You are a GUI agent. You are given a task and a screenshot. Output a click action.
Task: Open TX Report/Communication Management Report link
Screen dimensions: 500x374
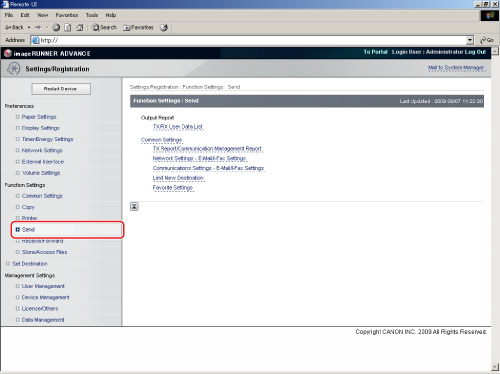pyautogui.click(x=207, y=149)
